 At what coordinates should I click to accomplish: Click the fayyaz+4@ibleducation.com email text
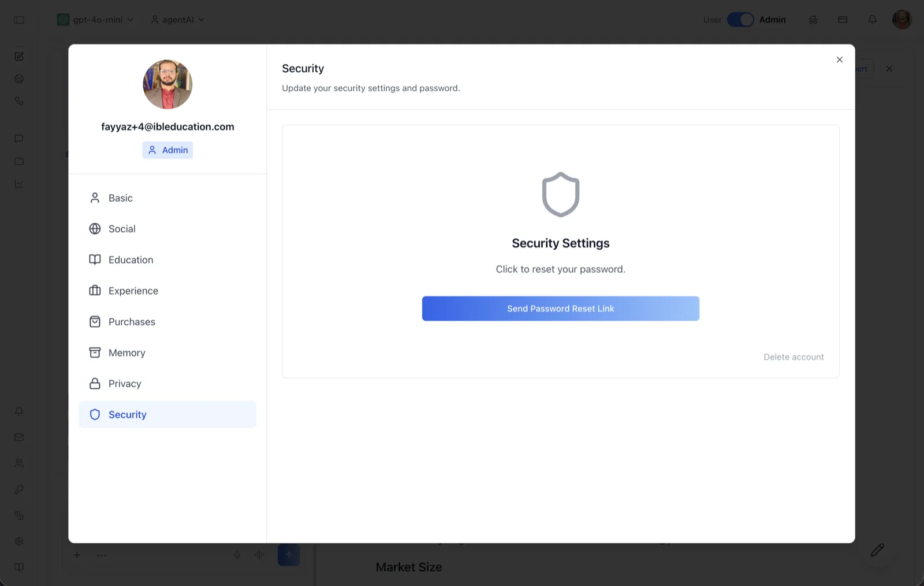167,127
